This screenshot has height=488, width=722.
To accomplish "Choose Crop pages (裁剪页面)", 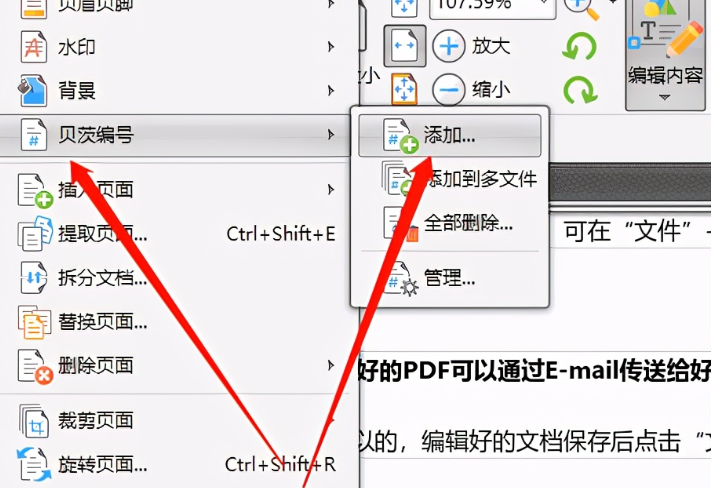I will (175, 421).
